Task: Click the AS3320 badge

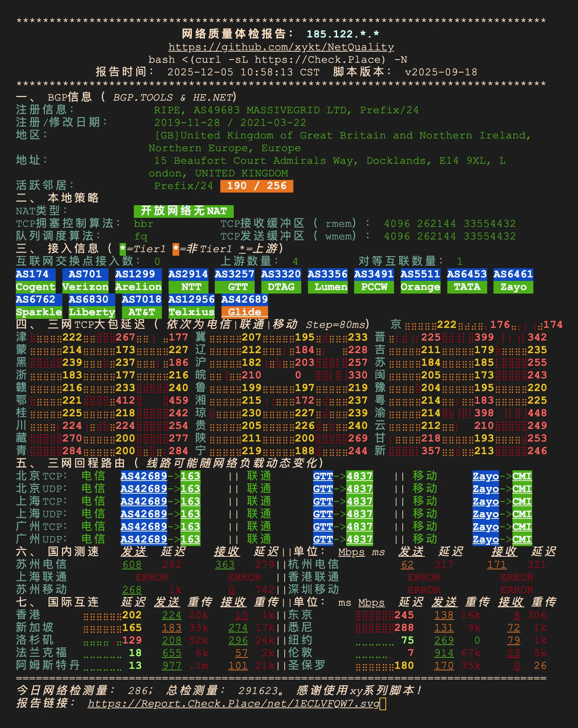Action: pos(281,274)
